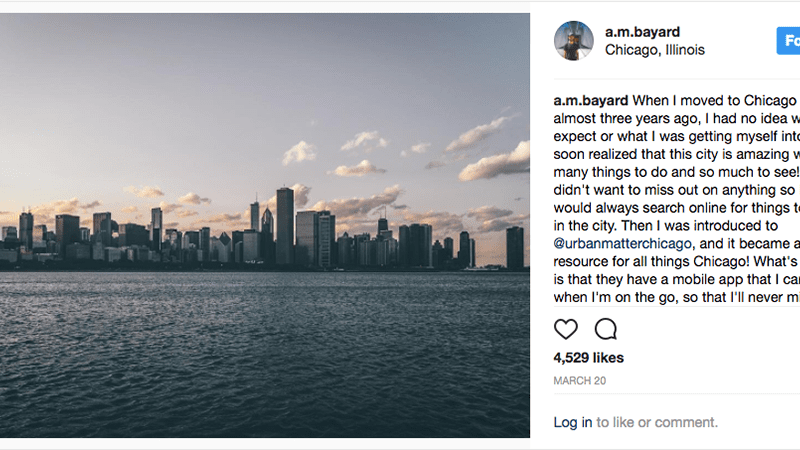Click the Log in link
This screenshot has width=800, height=450.
pos(572,423)
